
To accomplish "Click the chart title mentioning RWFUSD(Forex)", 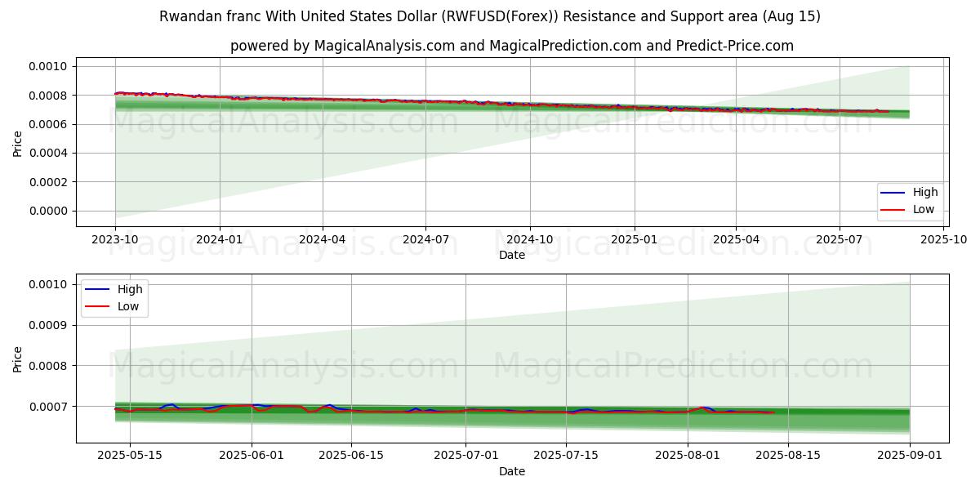I will [490, 16].
